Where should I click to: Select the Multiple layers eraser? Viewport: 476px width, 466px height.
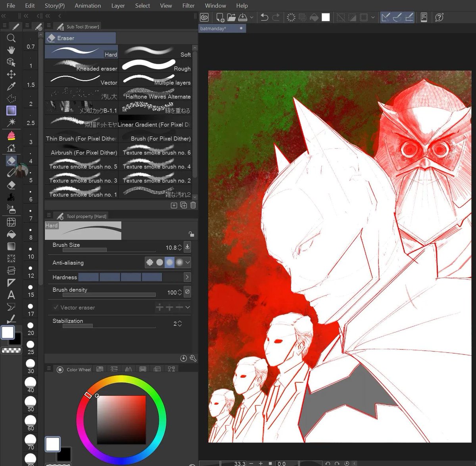click(x=155, y=80)
